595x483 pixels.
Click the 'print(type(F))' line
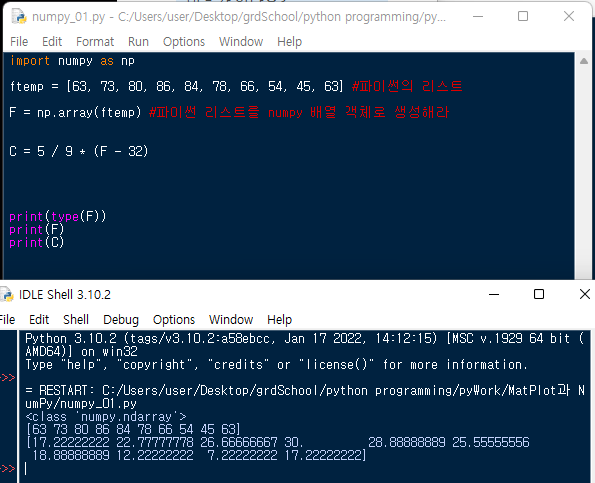pos(58,217)
